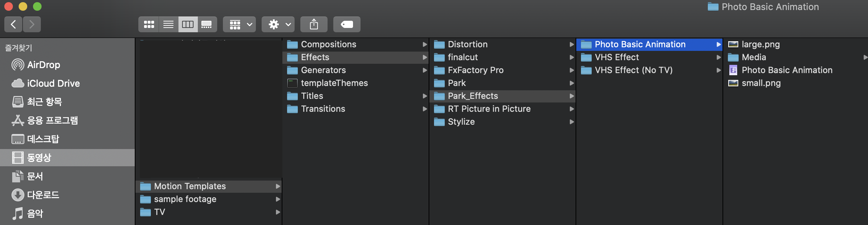Open iCloud Drive in the sidebar
The height and width of the screenshot is (225, 868).
[x=53, y=83]
